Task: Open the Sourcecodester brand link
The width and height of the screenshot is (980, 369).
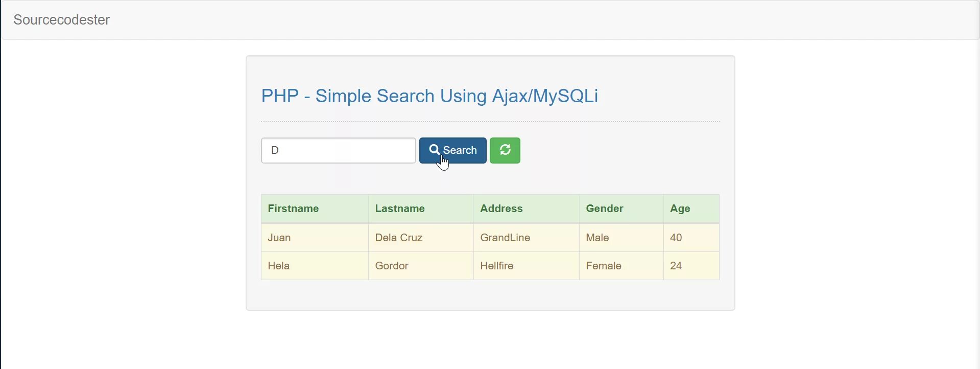Action: [61, 20]
